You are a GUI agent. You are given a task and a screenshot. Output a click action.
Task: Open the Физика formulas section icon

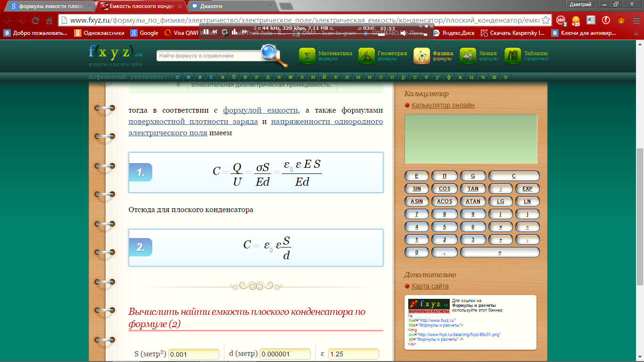click(x=421, y=56)
